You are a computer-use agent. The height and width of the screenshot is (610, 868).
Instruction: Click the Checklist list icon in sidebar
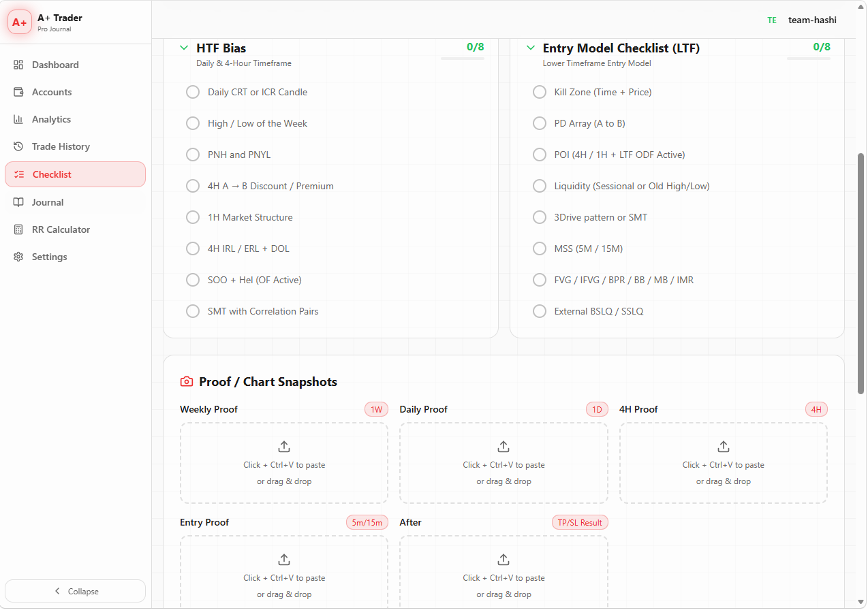pos(19,174)
